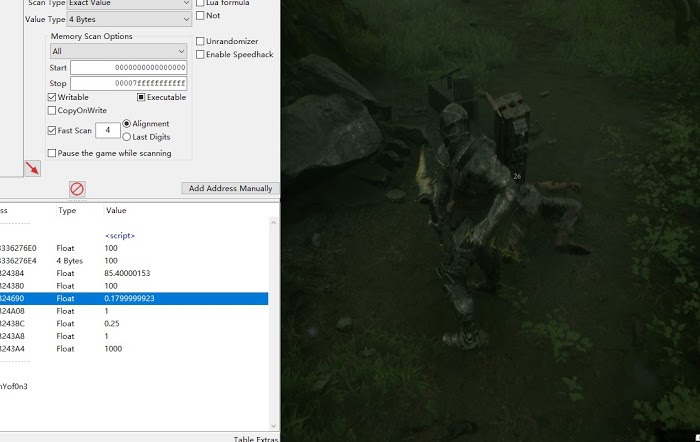Click the address list scroll up arrow
700x442 pixels.
click(274, 222)
